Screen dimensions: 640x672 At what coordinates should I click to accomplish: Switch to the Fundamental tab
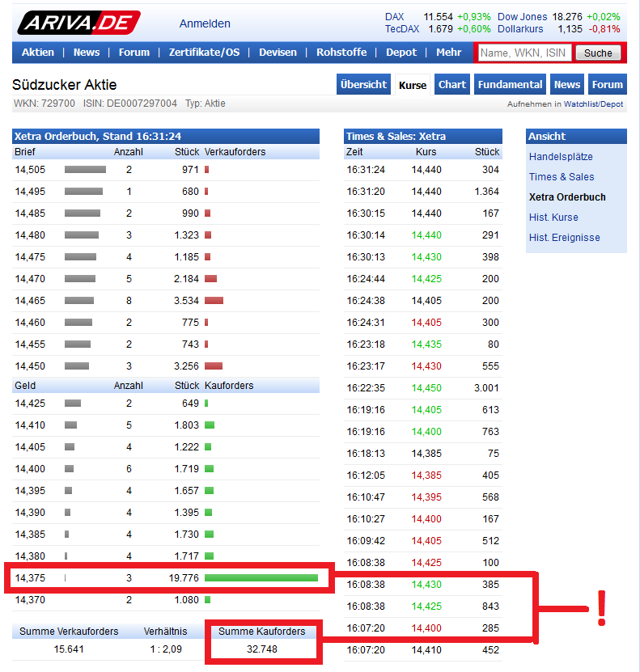coord(510,84)
